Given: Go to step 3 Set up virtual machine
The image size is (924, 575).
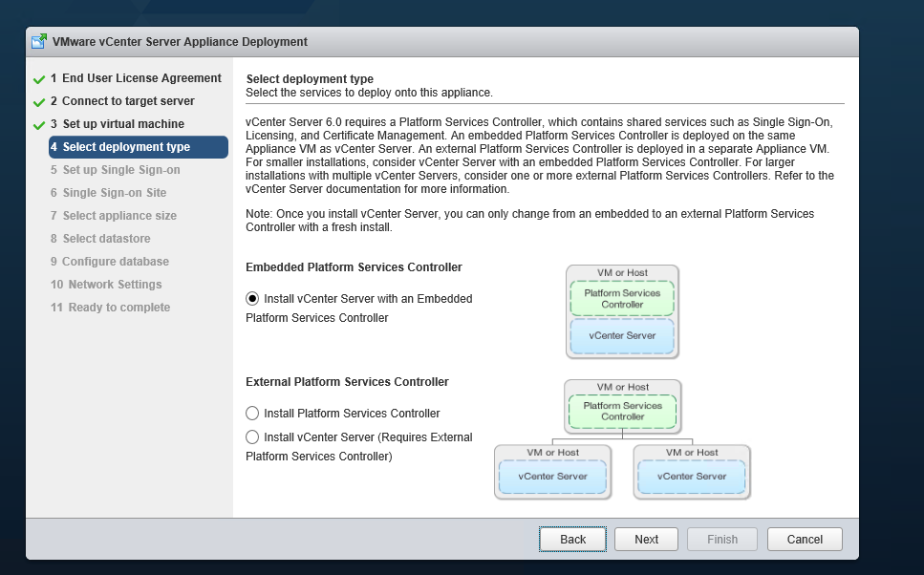Looking at the screenshot, I should click(x=118, y=124).
